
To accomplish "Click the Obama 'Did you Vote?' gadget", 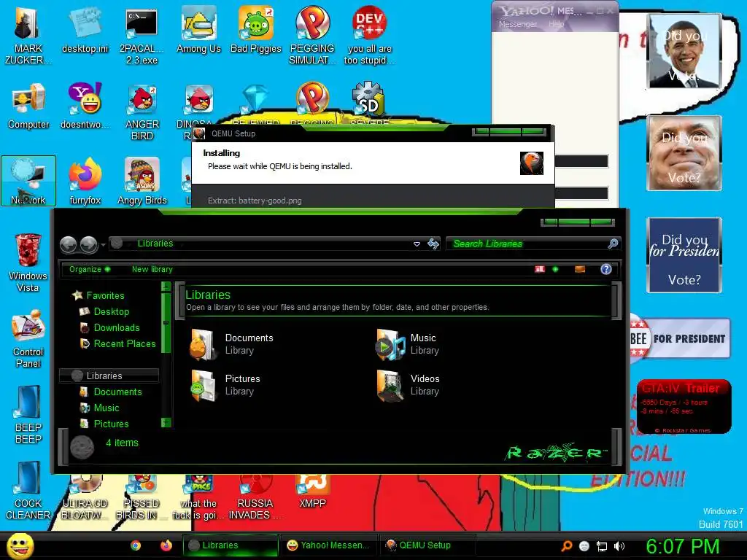I will (x=684, y=51).
